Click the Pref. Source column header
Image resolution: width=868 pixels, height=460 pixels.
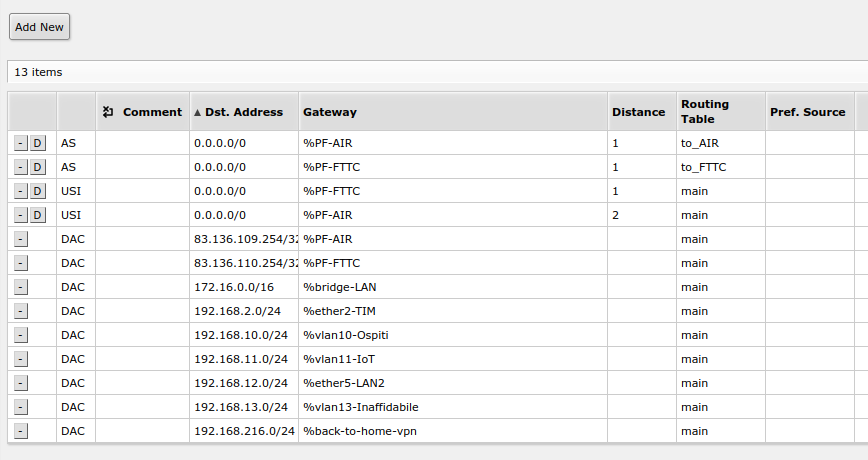pos(808,112)
